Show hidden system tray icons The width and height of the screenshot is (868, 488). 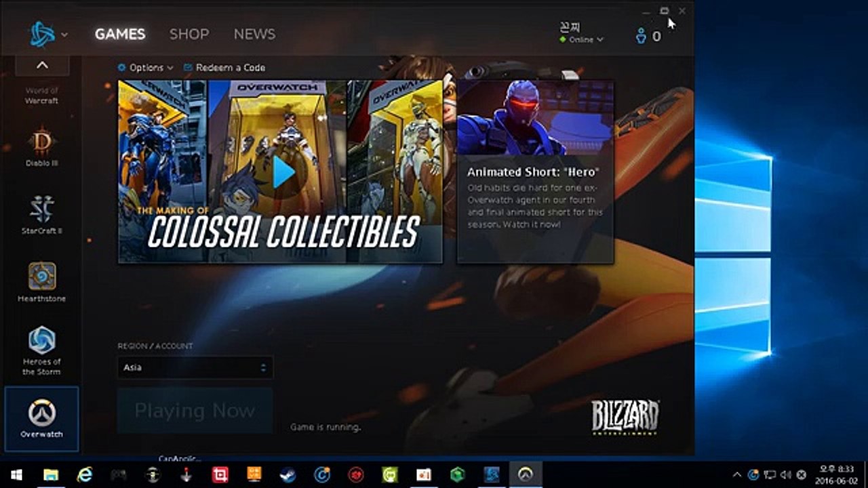coord(737,474)
